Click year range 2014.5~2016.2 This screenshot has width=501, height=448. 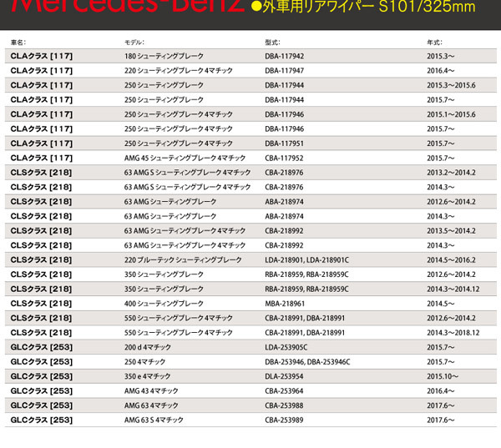451,260
